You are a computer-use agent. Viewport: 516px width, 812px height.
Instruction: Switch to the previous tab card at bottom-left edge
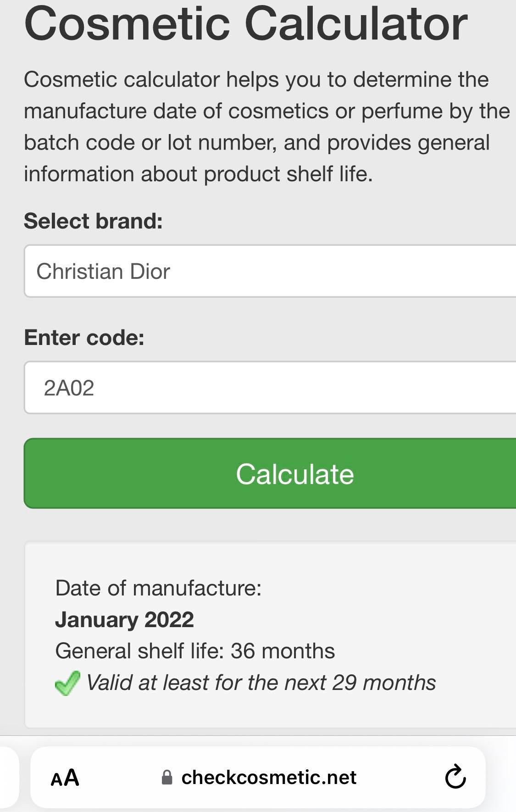point(9,777)
